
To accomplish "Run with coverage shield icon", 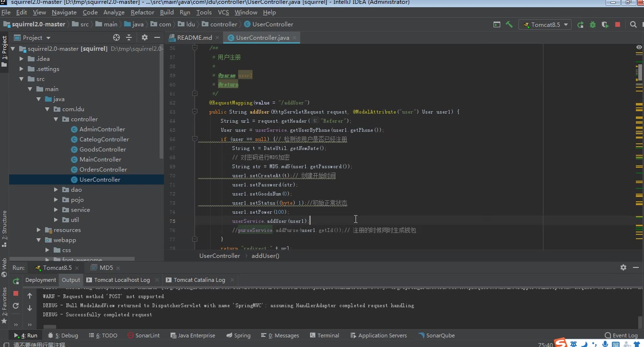I will [x=605, y=24].
